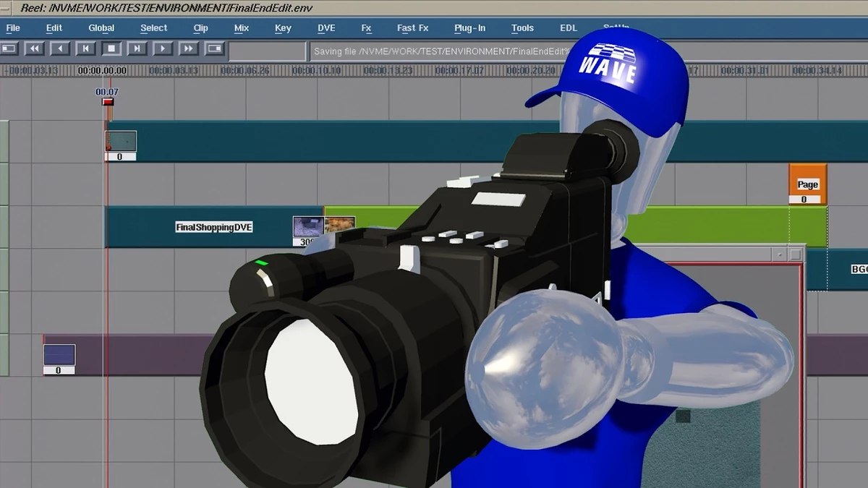Image resolution: width=868 pixels, height=488 pixels.
Task: Click the fast-forward double-arrow button
Action: pyautogui.click(x=188, y=48)
